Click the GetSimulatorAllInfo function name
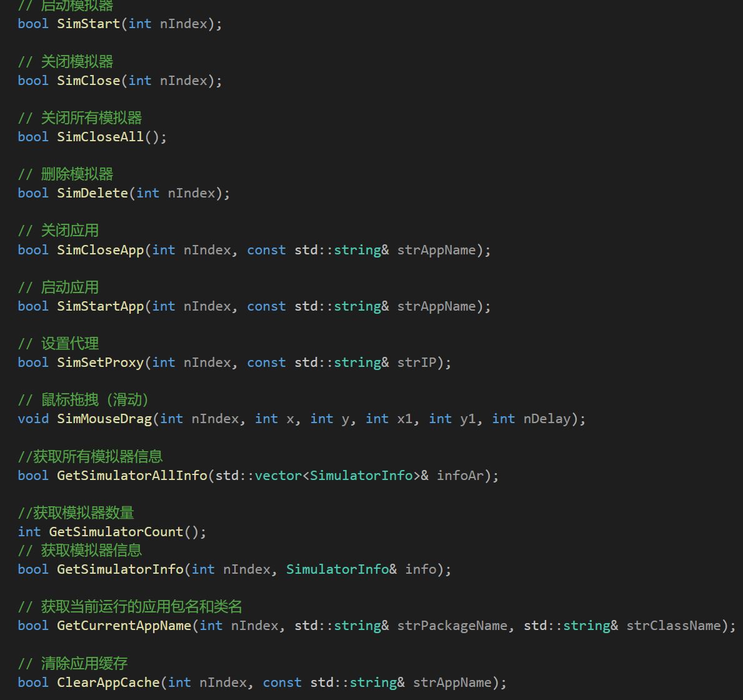The height and width of the screenshot is (700, 743). click(132, 476)
